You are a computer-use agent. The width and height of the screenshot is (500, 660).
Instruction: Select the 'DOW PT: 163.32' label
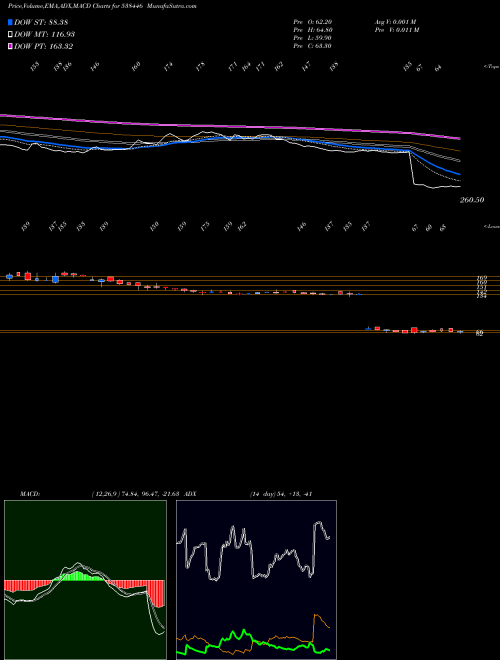click(44, 46)
